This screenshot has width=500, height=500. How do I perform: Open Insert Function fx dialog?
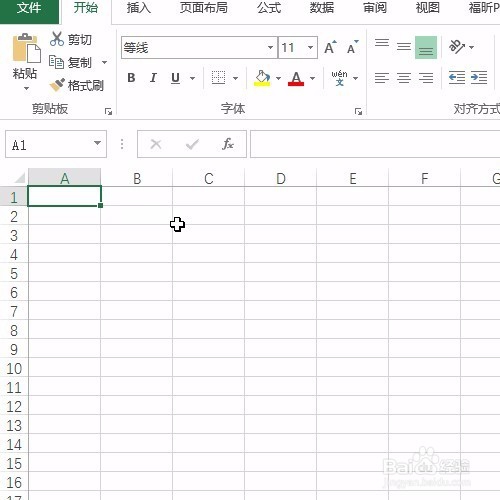click(x=228, y=144)
